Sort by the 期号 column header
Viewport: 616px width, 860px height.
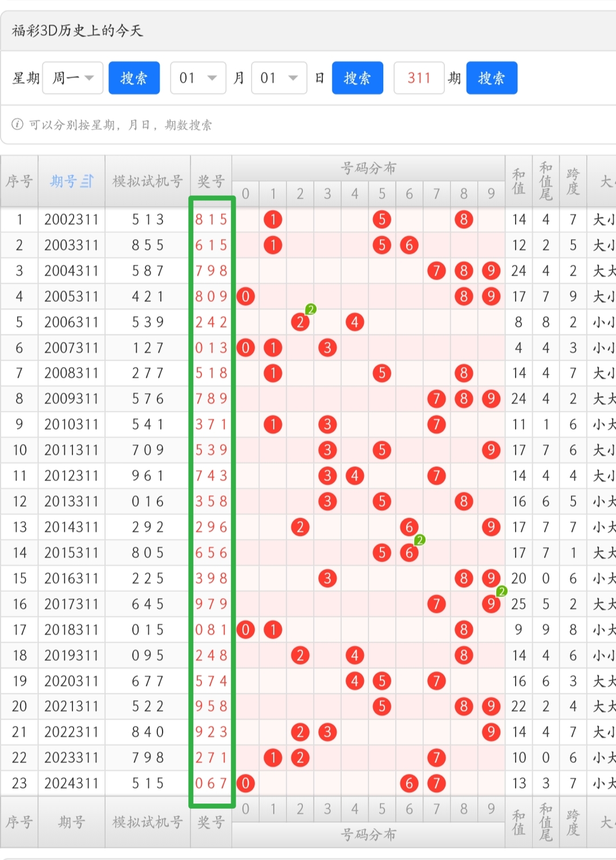pyautogui.click(x=71, y=181)
